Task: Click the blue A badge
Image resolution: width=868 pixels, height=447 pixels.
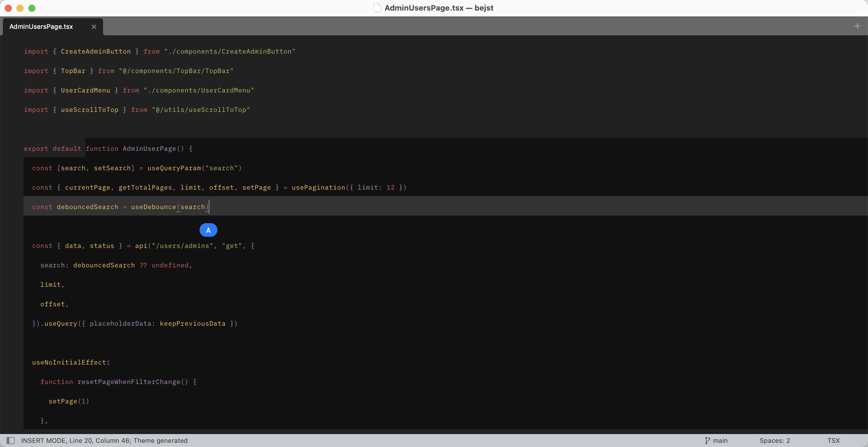Action: pos(208,230)
